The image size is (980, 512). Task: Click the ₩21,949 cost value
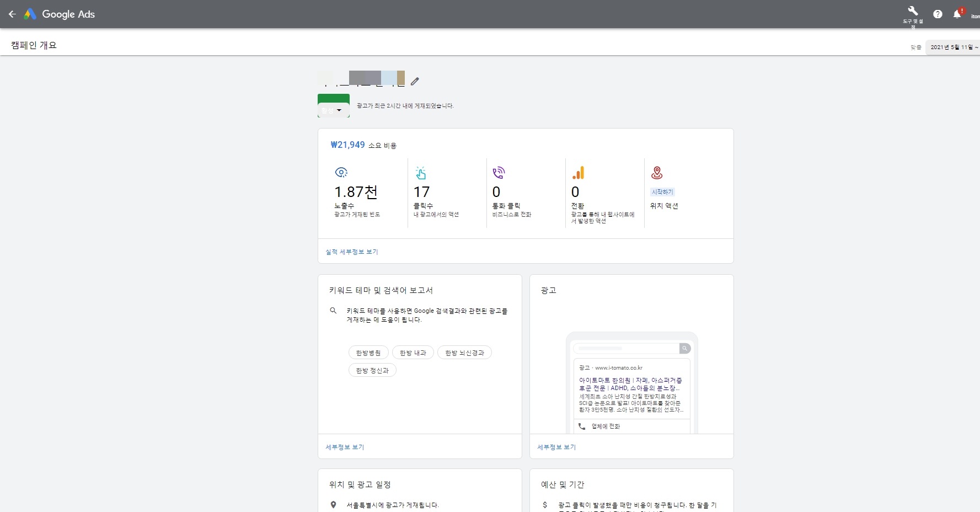[x=347, y=145]
